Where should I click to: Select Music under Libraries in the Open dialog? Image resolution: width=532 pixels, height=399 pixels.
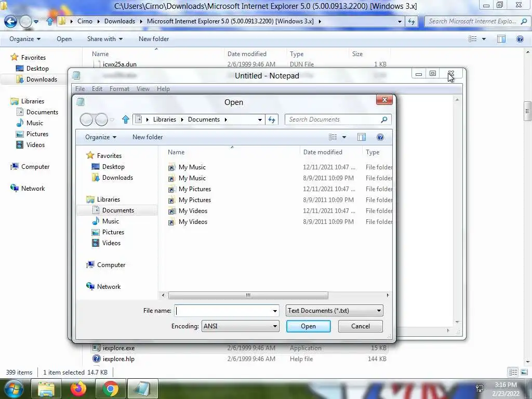(x=111, y=221)
